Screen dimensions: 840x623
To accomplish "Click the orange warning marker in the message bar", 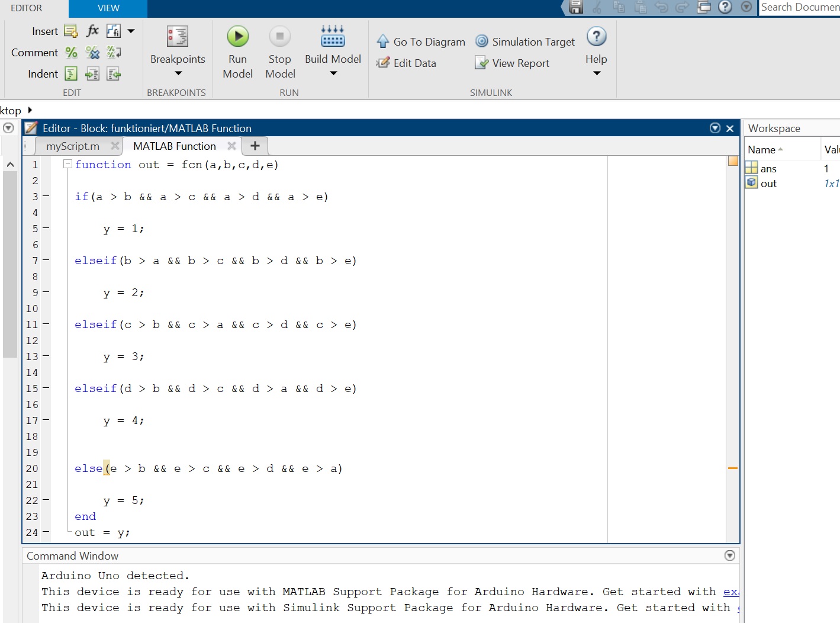I will point(732,468).
